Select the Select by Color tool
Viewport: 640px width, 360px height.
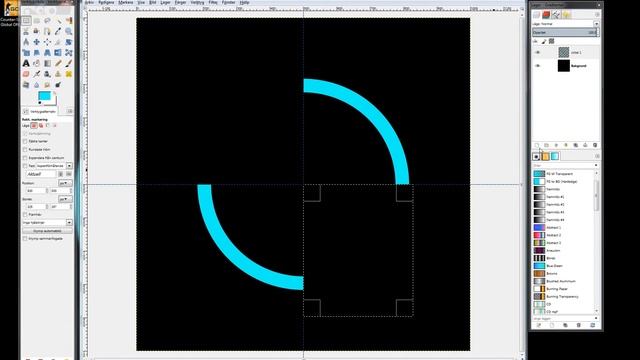[69, 20]
